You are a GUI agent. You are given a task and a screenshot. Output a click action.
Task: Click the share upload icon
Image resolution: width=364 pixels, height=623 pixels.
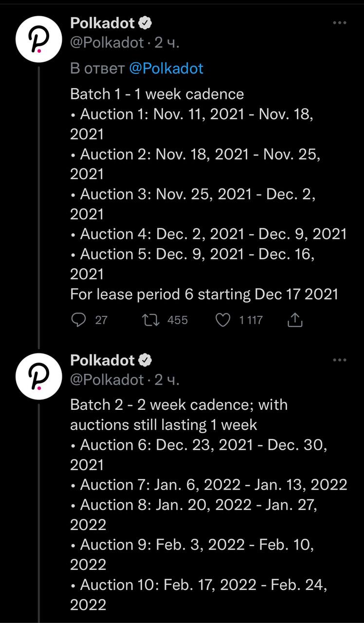click(295, 320)
